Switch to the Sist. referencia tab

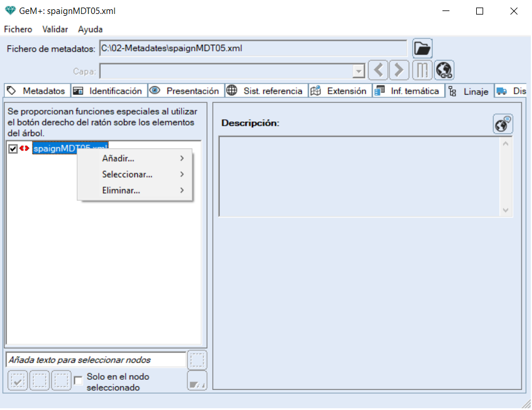pyautogui.click(x=266, y=91)
